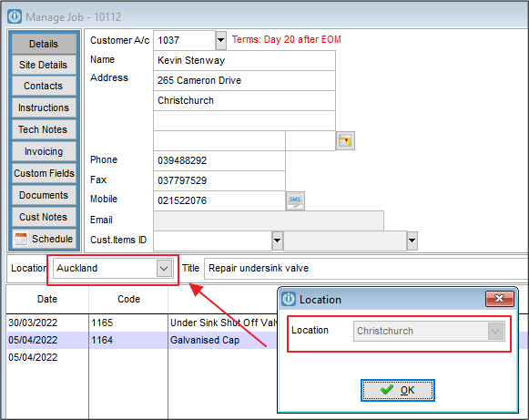The height and width of the screenshot is (420, 529).
Task: Open the address lookup icon beside address fields
Action: (345, 140)
